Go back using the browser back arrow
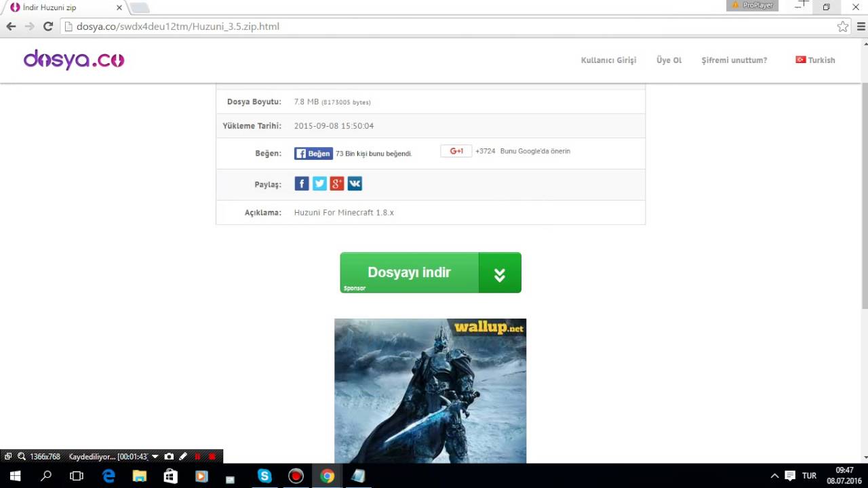Image resolution: width=868 pixels, height=488 pixels. [x=11, y=26]
